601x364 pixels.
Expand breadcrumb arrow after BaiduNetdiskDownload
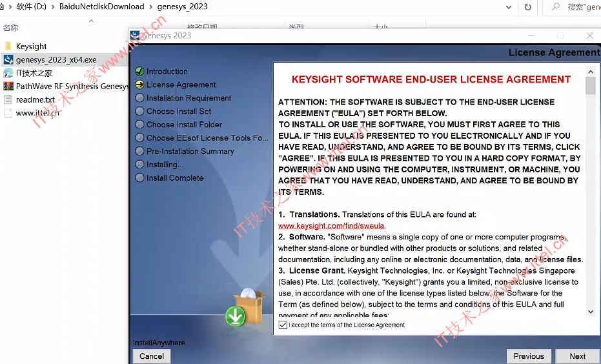point(150,7)
